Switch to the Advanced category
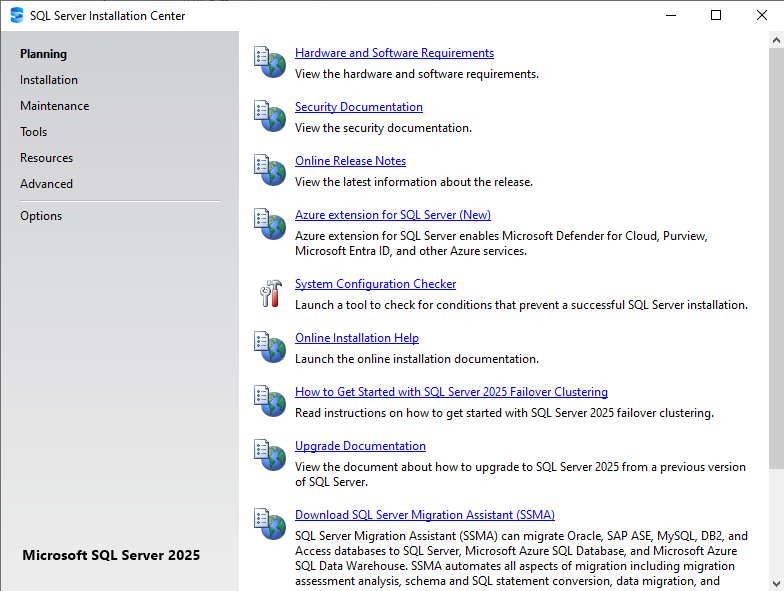The width and height of the screenshot is (784, 591). click(x=46, y=184)
